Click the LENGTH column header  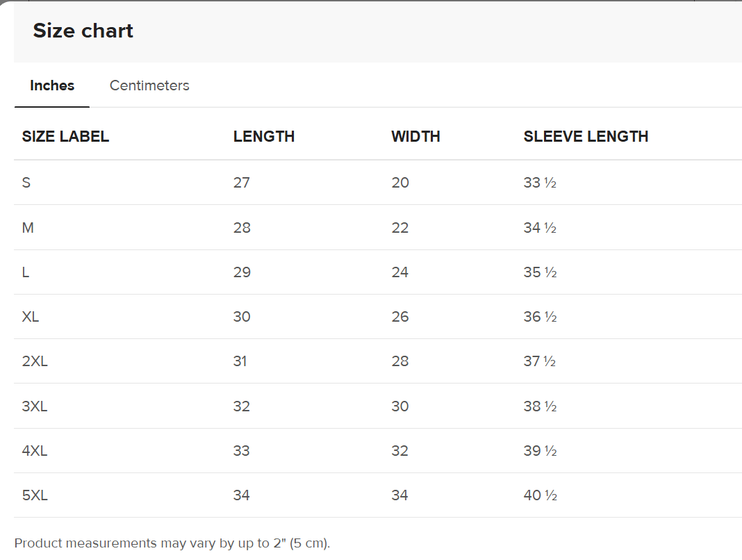(x=264, y=137)
